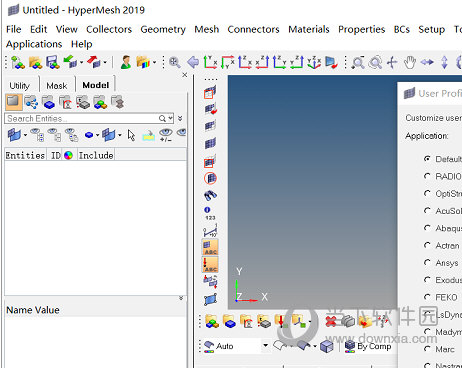
Task: Click the green Import arrow icon
Action: coord(70,62)
